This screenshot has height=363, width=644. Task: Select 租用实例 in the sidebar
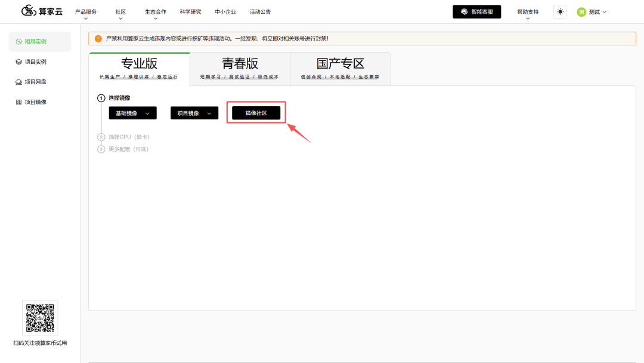point(40,42)
